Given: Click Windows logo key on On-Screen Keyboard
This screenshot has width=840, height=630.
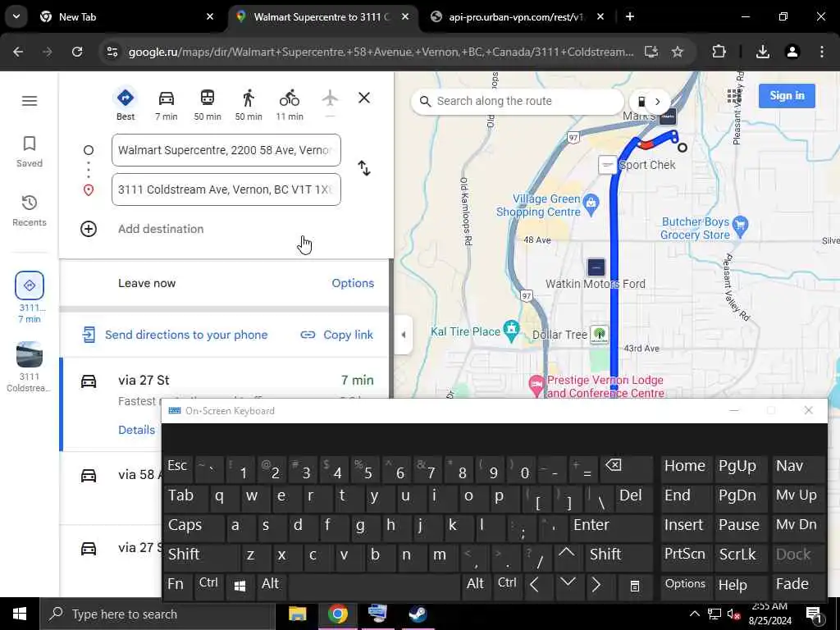Looking at the screenshot, I should [240, 586].
